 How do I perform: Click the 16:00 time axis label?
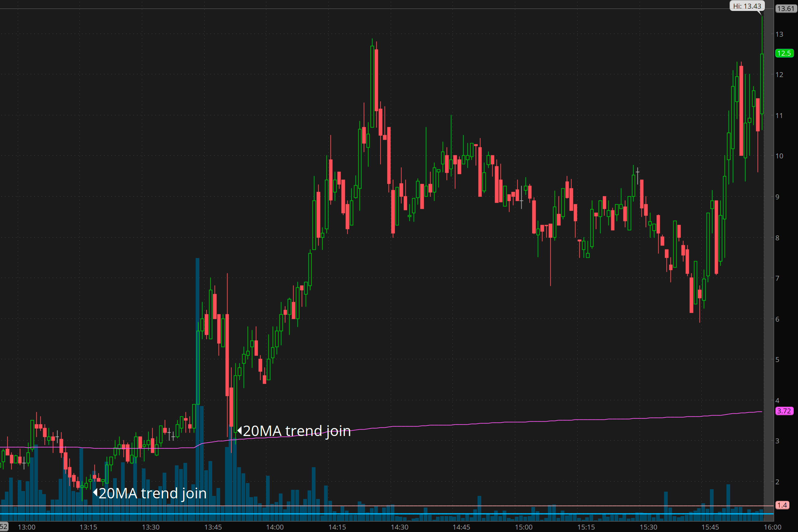[x=772, y=527]
